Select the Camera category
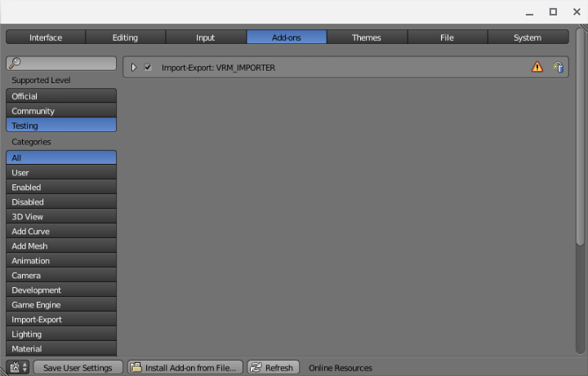Image resolution: width=588 pixels, height=376 pixels. (x=61, y=275)
